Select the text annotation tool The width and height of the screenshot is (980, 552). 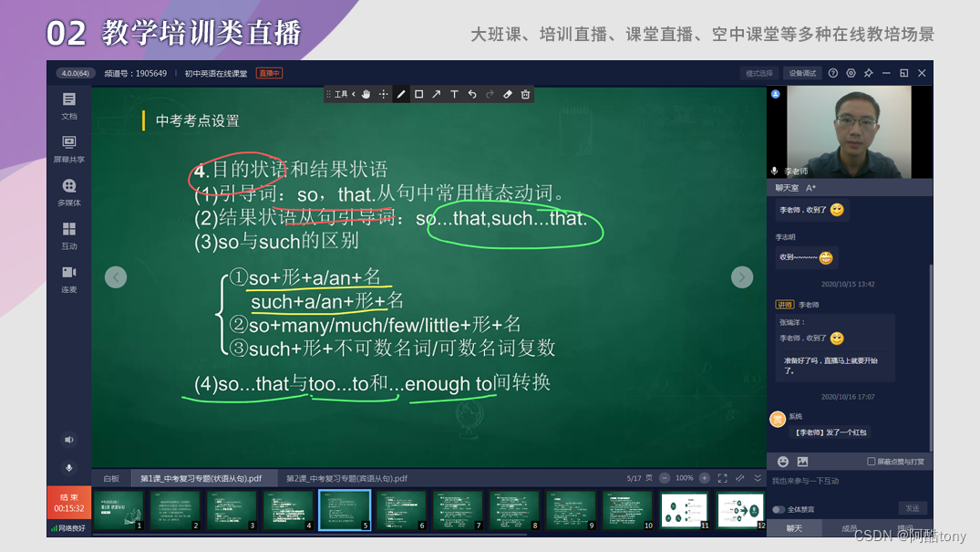coord(454,95)
